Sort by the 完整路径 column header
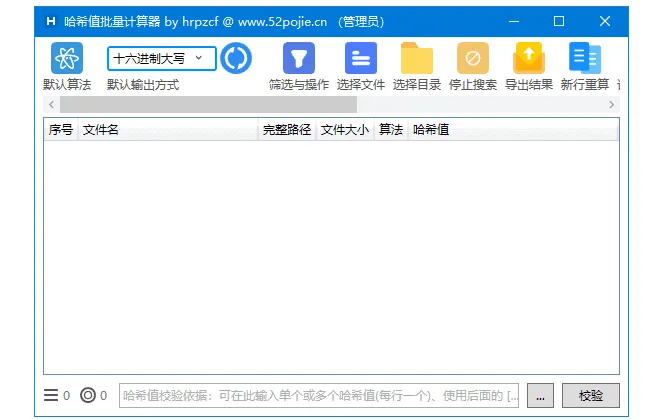Screen dimensions: 664x420 coord(287,130)
